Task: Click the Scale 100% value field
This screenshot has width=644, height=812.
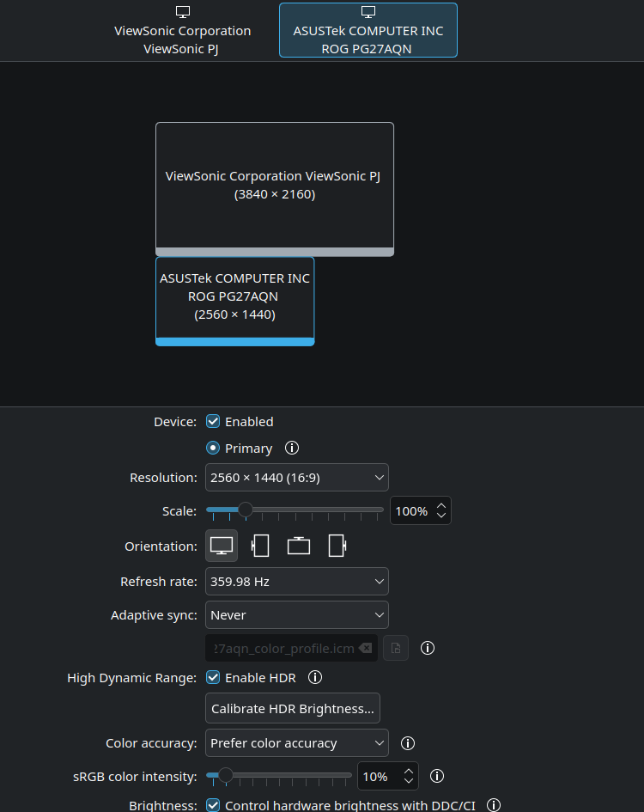Action: [413, 511]
